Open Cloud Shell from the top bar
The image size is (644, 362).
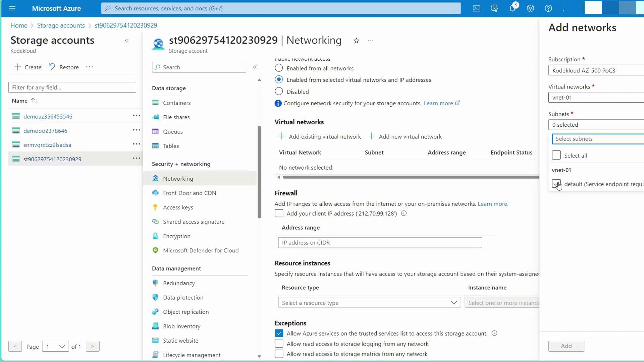click(x=476, y=8)
